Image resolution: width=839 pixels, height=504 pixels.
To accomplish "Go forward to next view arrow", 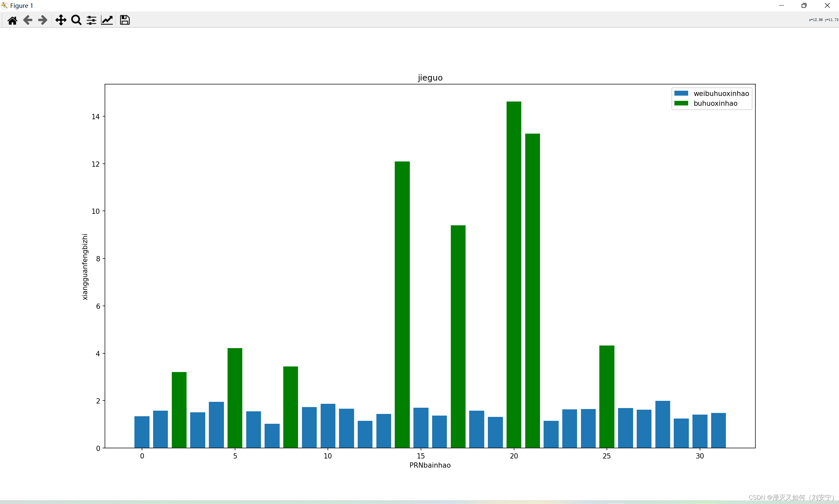I will click(x=43, y=20).
